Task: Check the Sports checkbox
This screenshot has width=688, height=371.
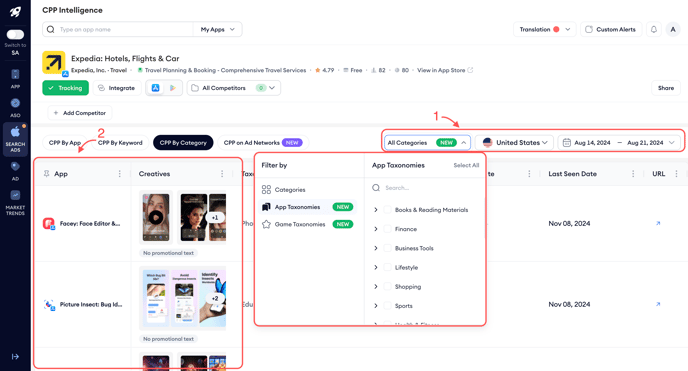Action: click(387, 306)
